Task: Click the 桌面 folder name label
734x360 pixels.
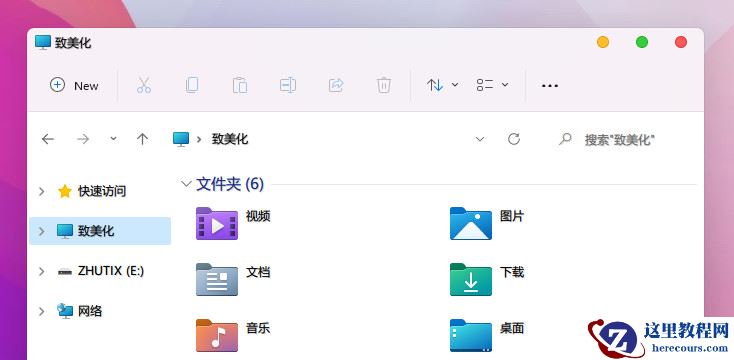Action: (512, 328)
